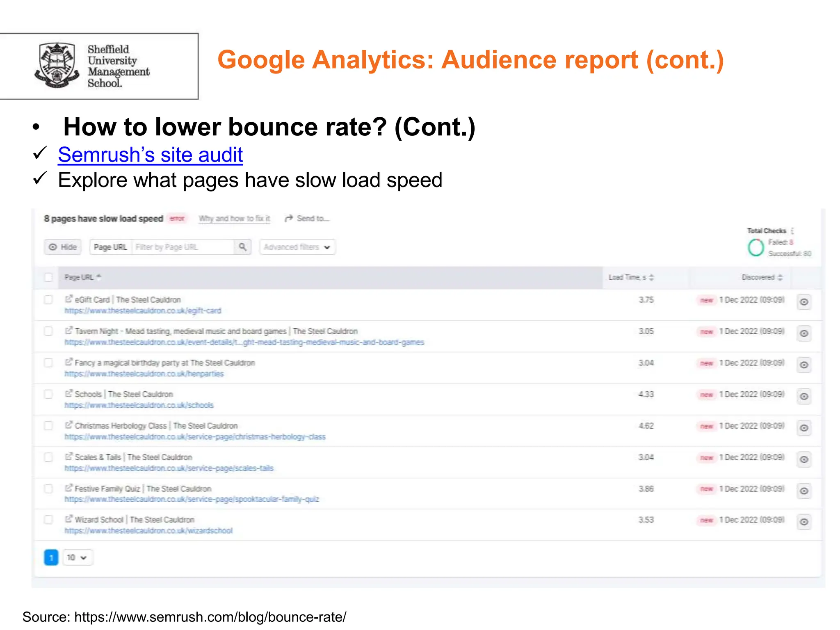The image size is (840, 630).
Task: Open external link icon for Festive Family Quiz
Action: (68, 488)
